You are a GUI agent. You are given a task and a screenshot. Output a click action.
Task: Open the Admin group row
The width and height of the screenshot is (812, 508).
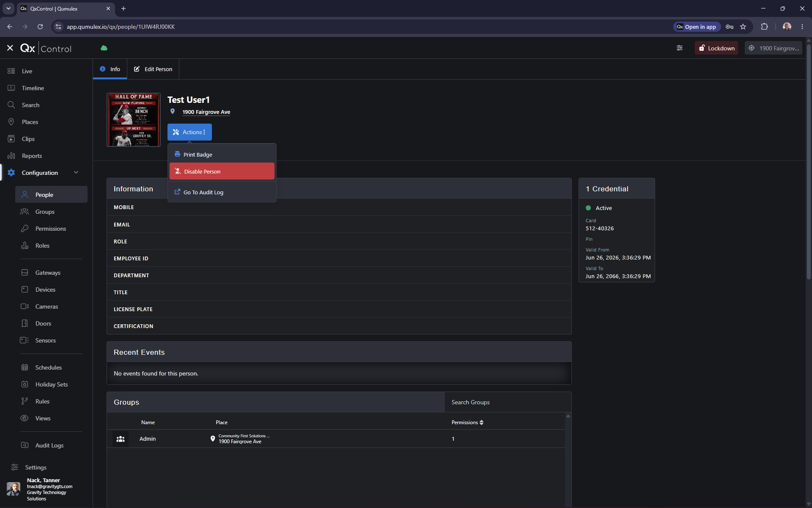[x=336, y=439]
